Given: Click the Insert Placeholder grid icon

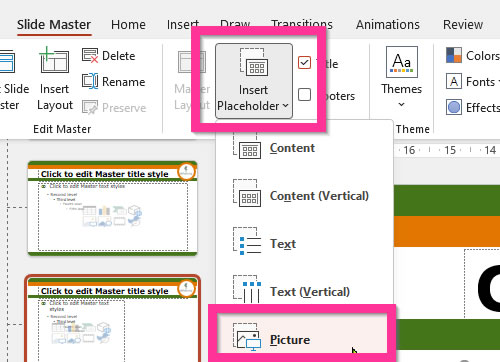Looking at the screenshot, I should click(x=254, y=62).
